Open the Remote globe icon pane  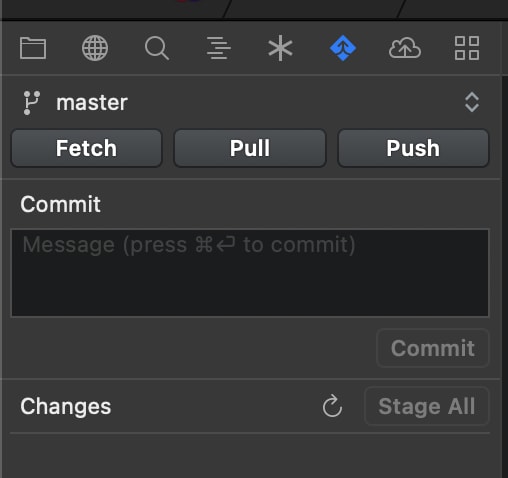click(x=95, y=48)
